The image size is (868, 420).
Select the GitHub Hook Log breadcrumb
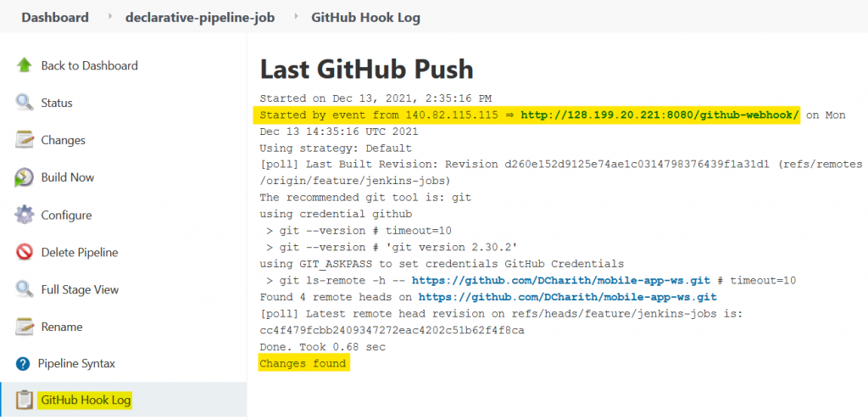click(x=365, y=17)
